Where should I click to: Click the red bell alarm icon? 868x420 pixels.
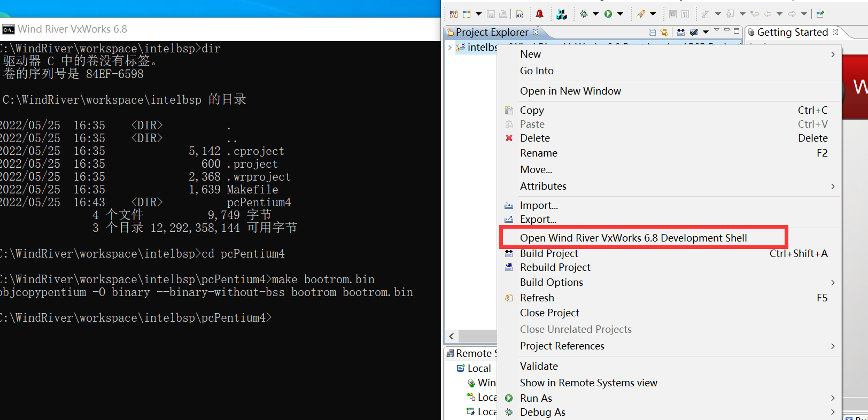tap(540, 14)
